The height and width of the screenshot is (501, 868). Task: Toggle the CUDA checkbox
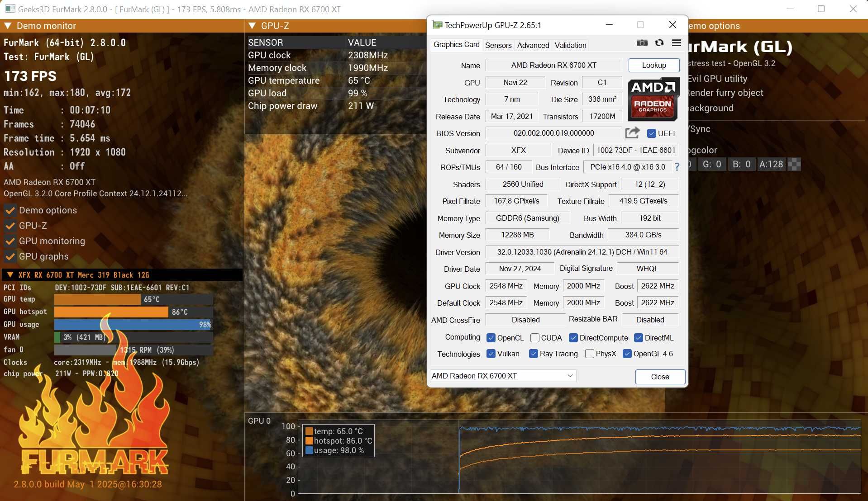coord(534,338)
